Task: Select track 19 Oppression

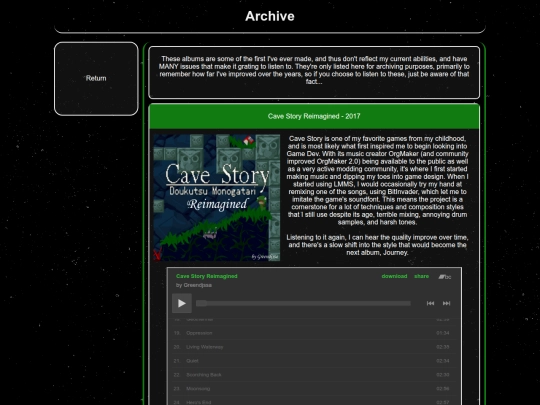Action: pos(314,333)
